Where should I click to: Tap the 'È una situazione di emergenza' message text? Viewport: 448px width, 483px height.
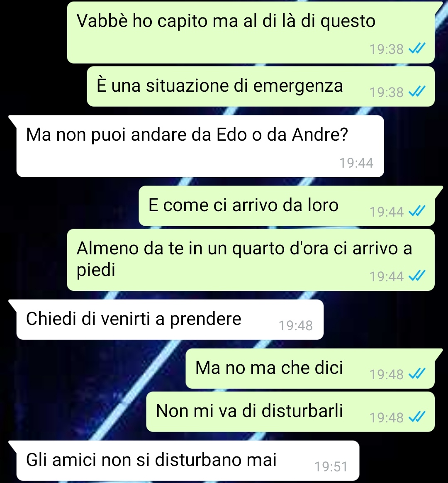click(x=219, y=85)
